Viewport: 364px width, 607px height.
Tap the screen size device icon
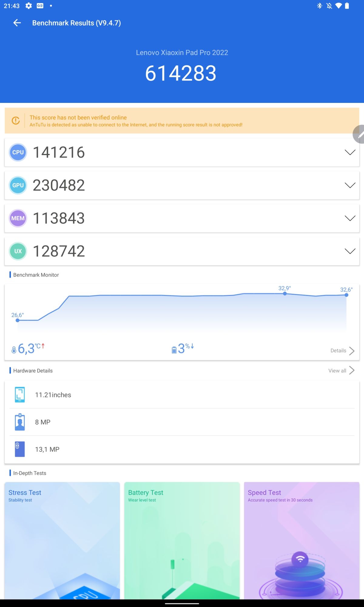20,395
